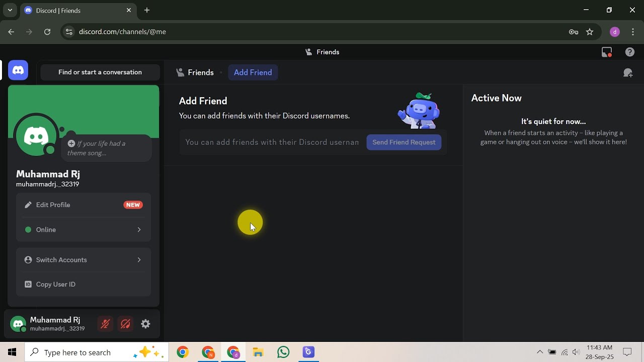
Task: Select Copy User ID option
Action: point(84,284)
